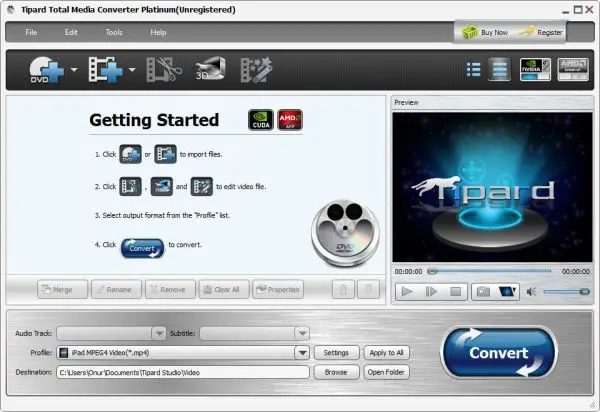Mute the preview audio
Image resolution: width=600 pixels, height=412 pixels.
[531, 292]
